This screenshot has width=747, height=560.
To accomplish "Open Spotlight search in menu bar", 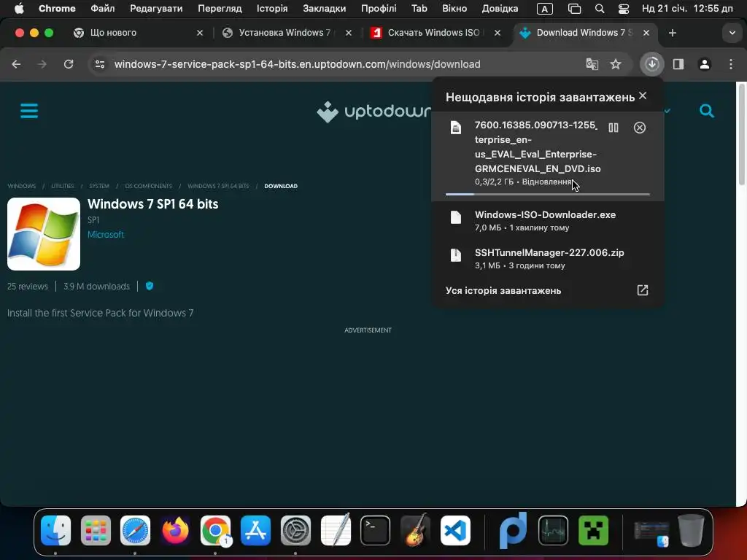I will click(600, 9).
